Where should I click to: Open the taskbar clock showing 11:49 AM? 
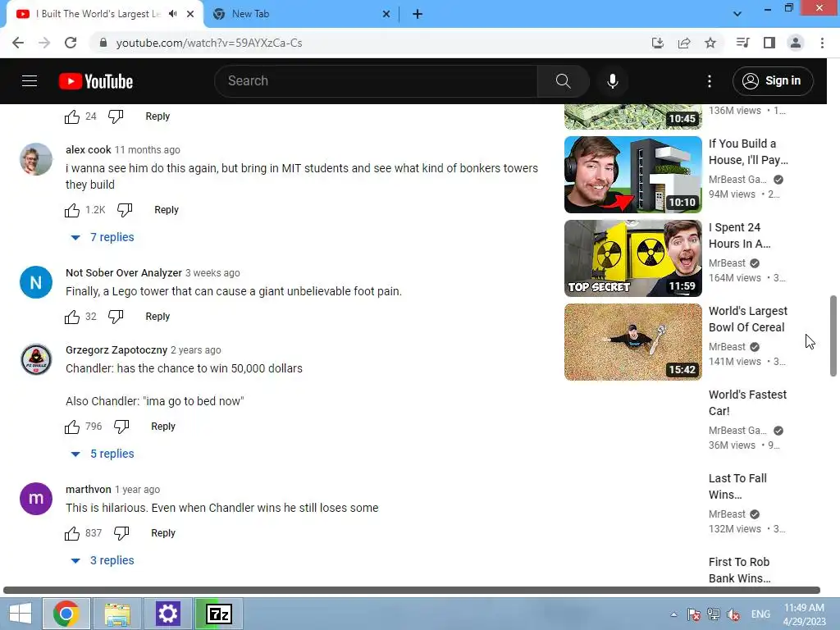804,614
